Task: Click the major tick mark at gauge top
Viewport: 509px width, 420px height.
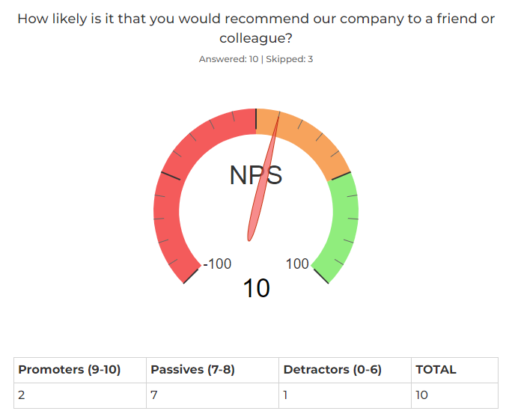Action: 256,119
